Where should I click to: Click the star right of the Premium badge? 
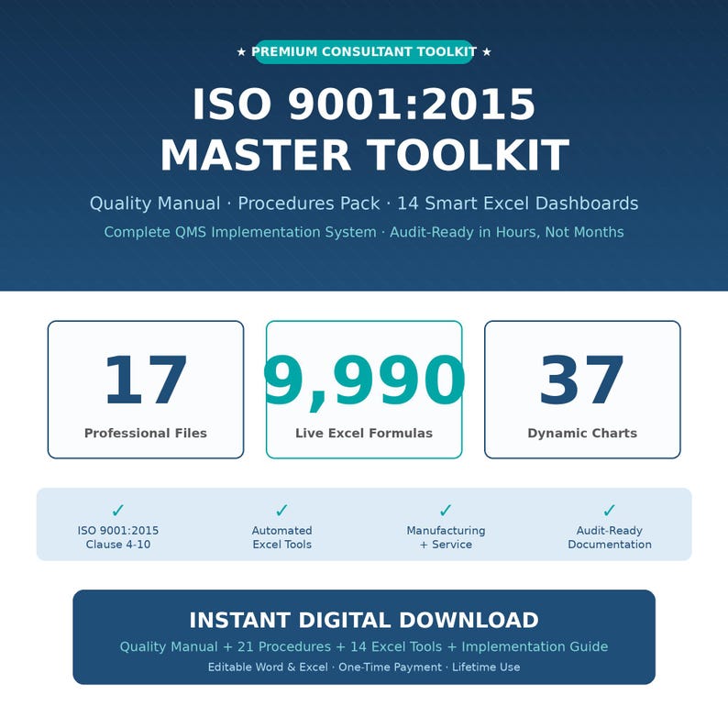coord(487,51)
